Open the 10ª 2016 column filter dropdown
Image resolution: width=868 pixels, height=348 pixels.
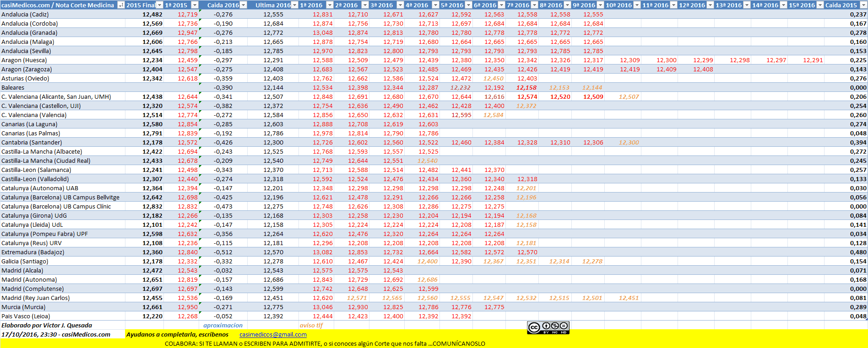(637, 5)
